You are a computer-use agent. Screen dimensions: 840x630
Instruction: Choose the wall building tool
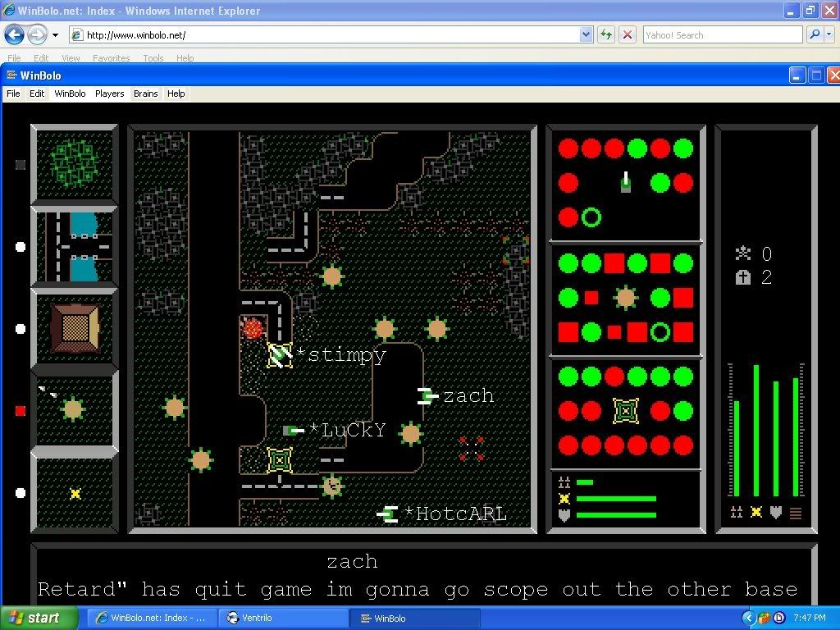75,328
